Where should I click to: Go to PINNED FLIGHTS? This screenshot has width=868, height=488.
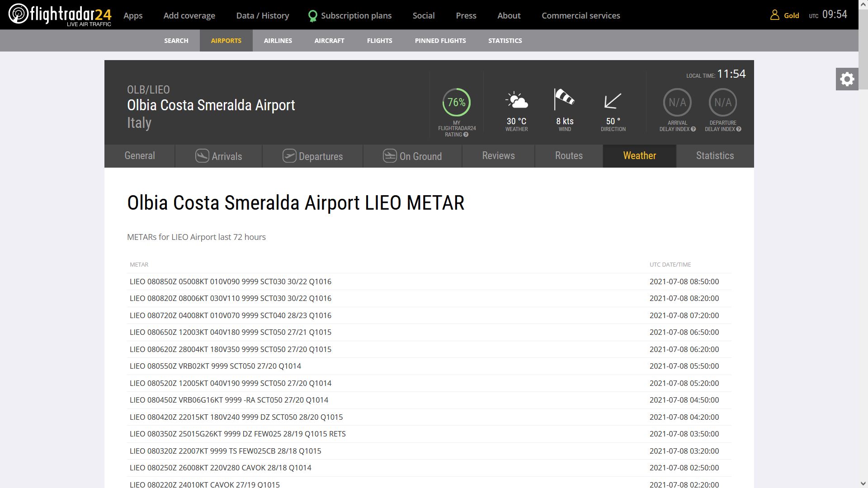[440, 41]
